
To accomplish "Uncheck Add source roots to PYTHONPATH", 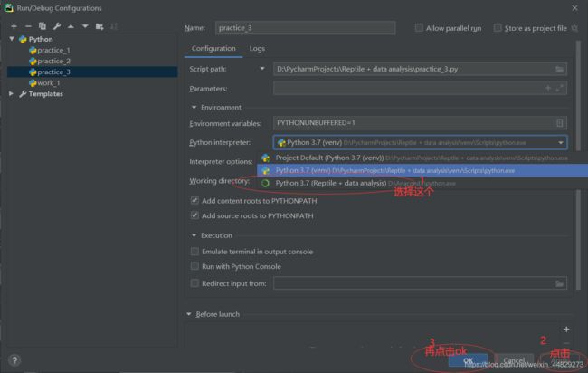I will tap(194, 215).
